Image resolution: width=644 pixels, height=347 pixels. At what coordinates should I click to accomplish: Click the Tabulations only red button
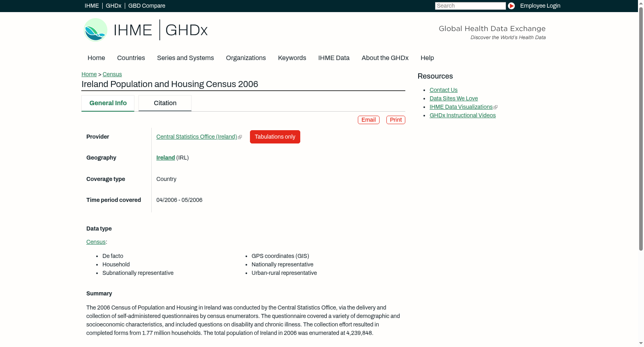point(275,137)
